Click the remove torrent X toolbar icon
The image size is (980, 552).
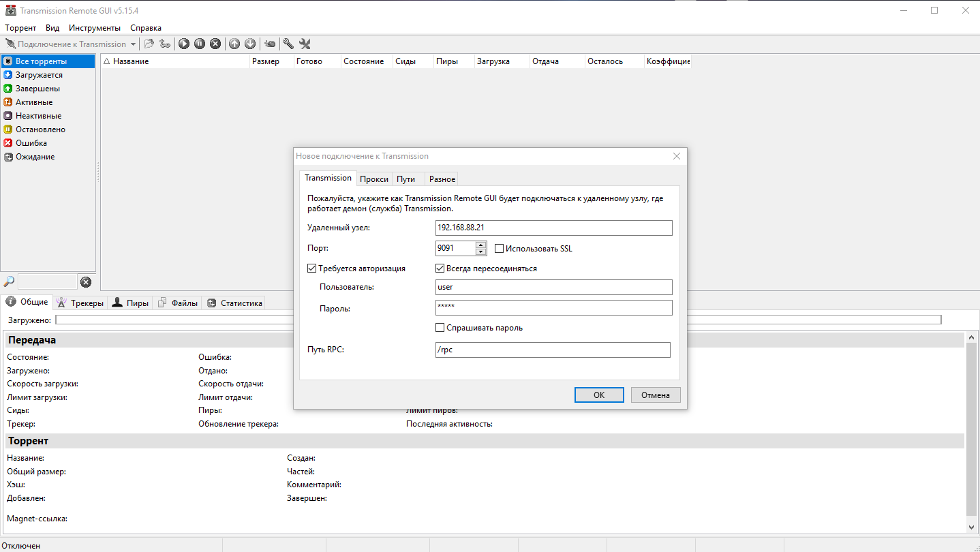[215, 44]
